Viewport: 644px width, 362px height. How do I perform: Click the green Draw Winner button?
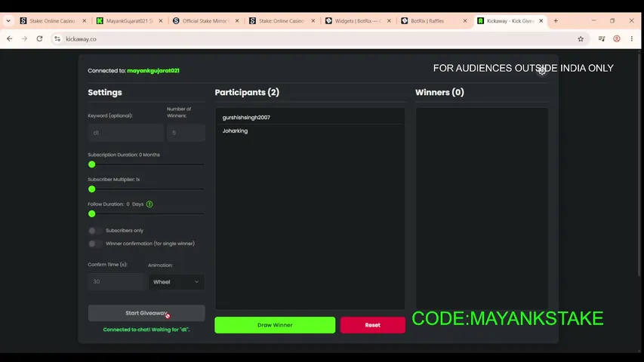pyautogui.click(x=275, y=325)
